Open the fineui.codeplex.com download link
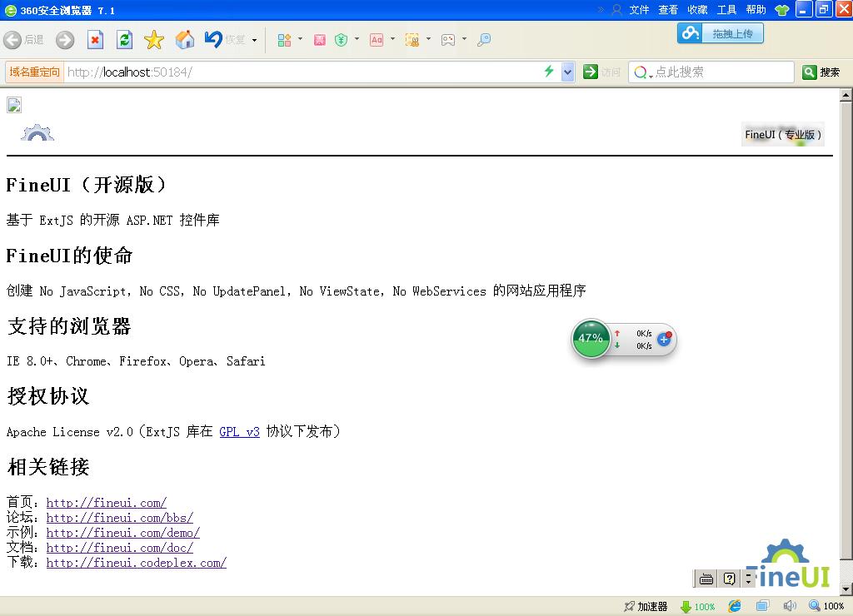The image size is (853, 616). click(x=137, y=563)
